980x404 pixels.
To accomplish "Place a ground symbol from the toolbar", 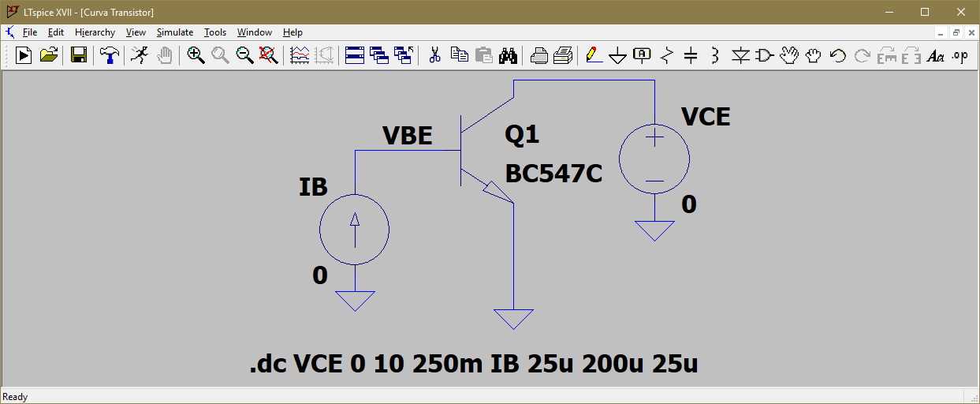I will (x=617, y=55).
